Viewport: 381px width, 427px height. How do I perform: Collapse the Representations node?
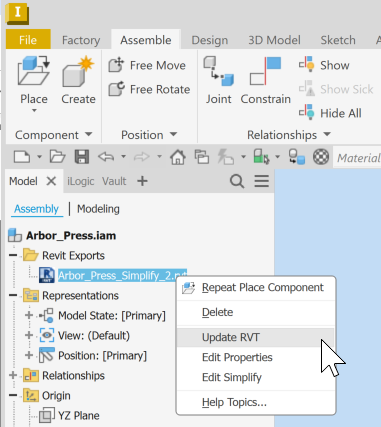[13, 296]
